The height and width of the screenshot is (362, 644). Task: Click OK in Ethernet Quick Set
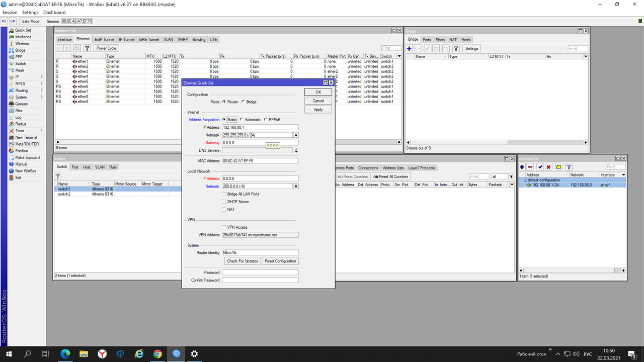pyautogui.click(x=318, y=92)
